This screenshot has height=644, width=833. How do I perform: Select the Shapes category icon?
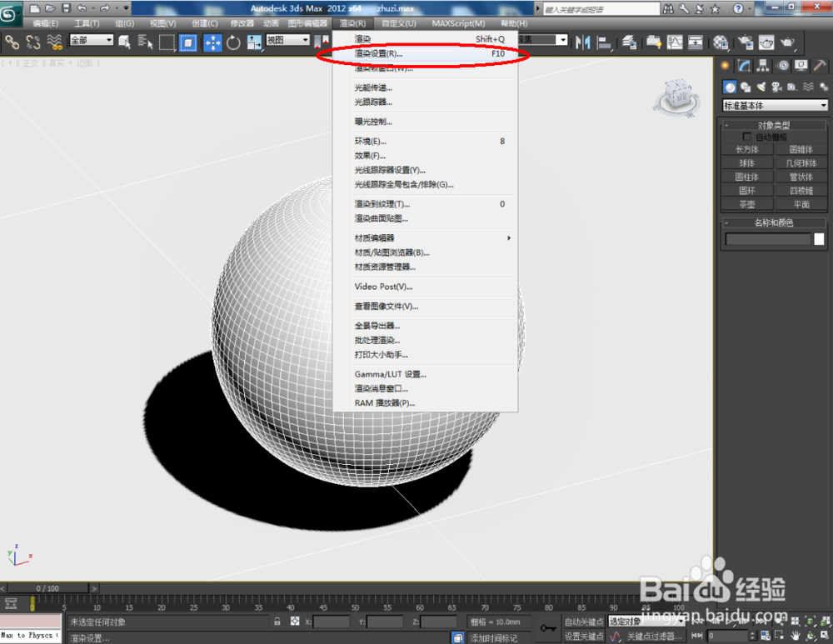tap(746, 87)
